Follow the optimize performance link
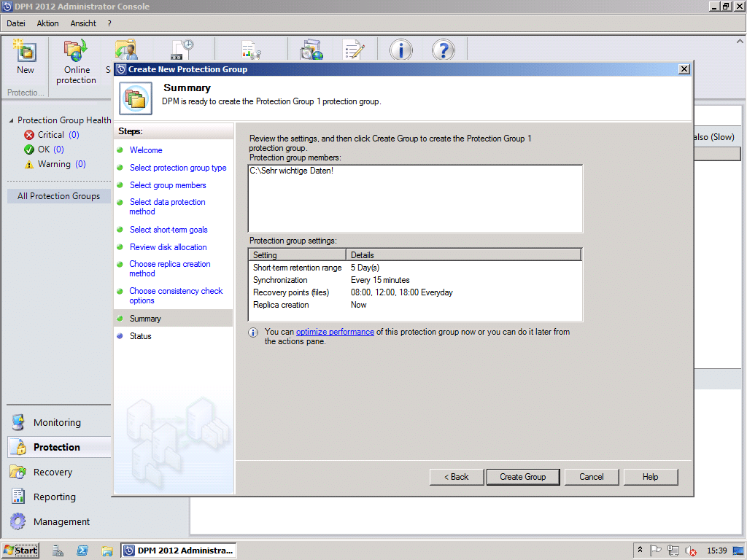 [335, 332]
